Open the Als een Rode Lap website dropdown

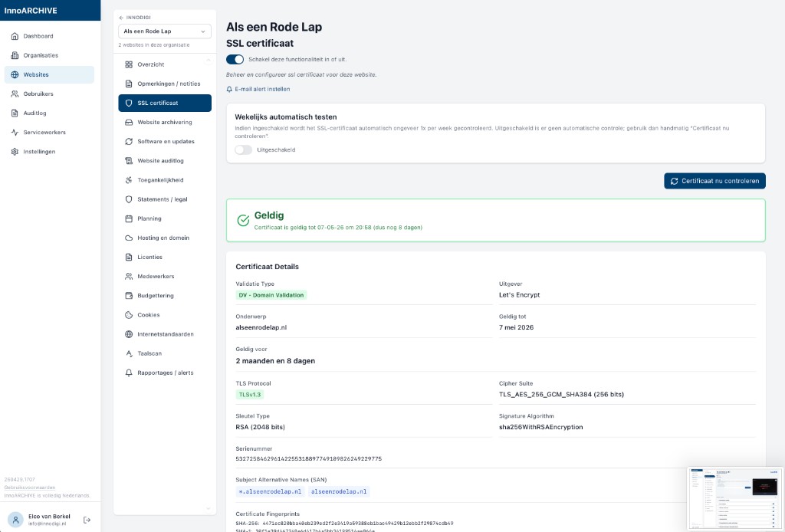(x=165, y=31)
